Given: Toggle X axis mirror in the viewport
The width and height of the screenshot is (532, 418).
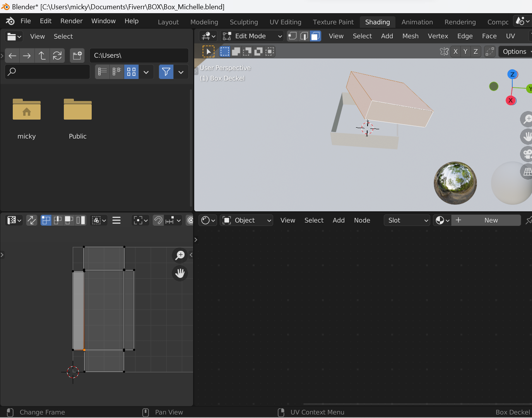Looking at the screenshot, I should (455, 51).
